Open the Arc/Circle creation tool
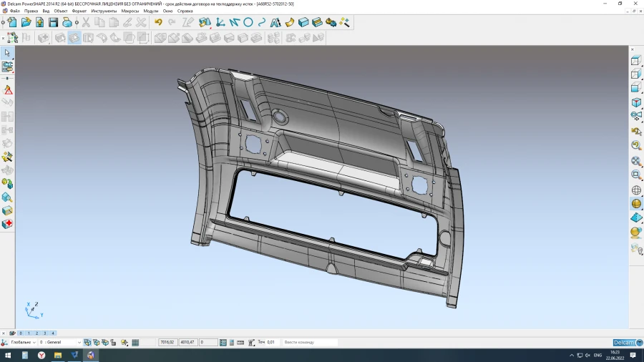Image resolution: width=644 pixels, height=362 pixels. click(248, 22)
